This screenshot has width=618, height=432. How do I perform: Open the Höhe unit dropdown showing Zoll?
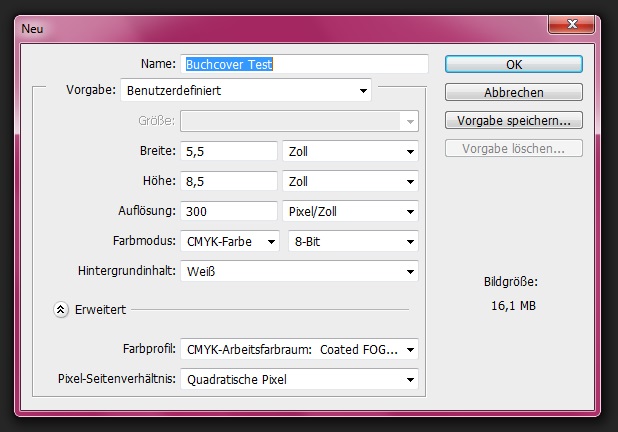(x=350, y=181)
